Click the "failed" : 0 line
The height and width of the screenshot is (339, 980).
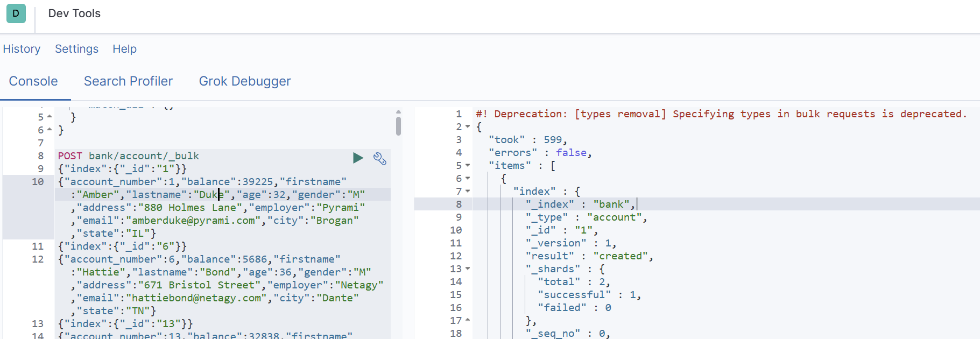574,308
